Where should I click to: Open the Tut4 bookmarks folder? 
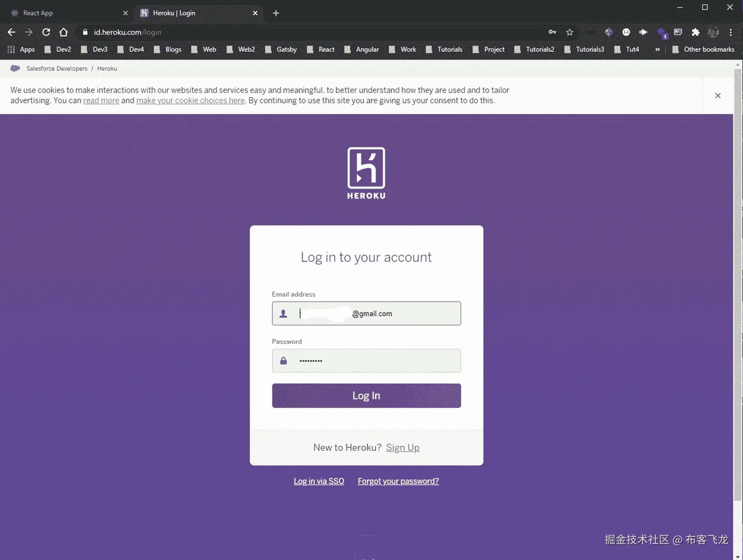(x=627, y=49)
